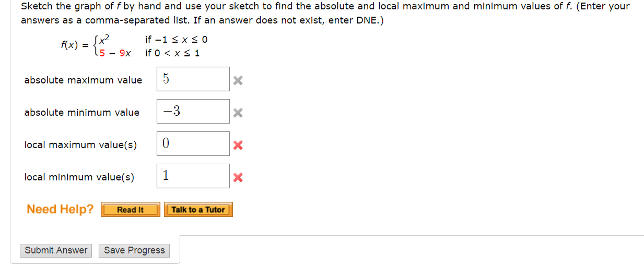The width and height of the screenshot is (644, 268).
Task: Click inside the absolute minimum value box
Action: pyautogui.click(x=193, y=111)
